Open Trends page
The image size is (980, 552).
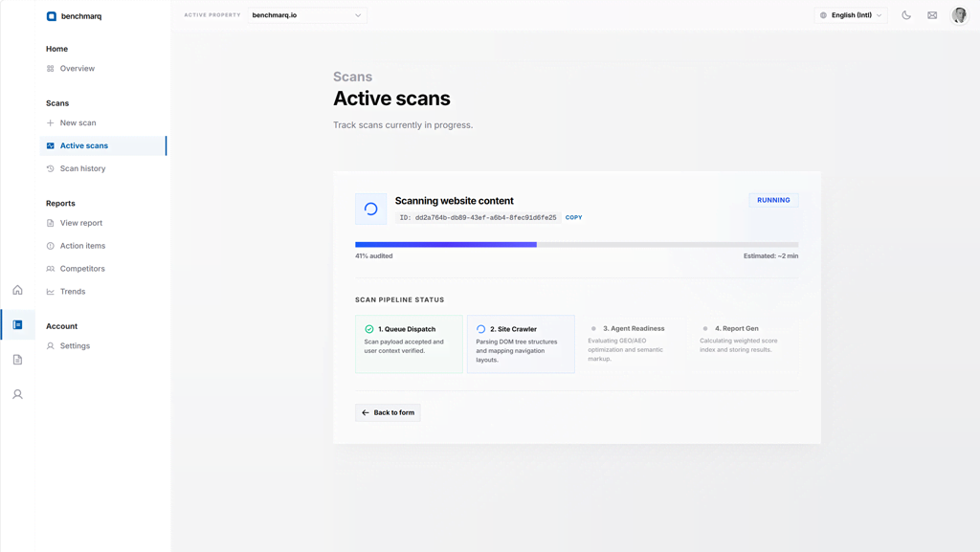[103, 292]
